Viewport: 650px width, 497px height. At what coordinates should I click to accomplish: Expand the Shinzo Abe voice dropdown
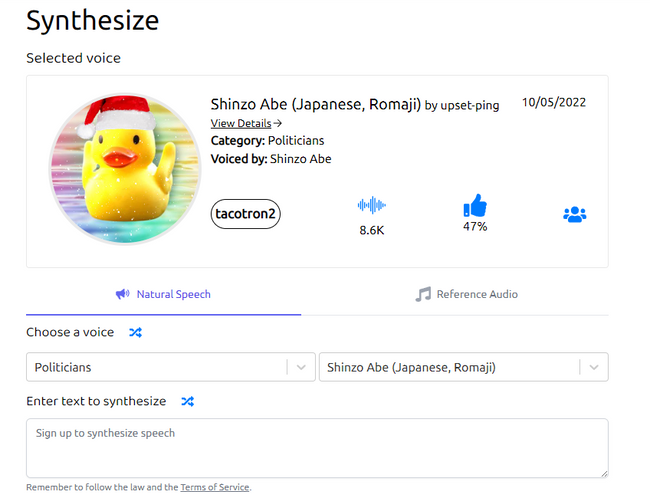tap(463, 367)
